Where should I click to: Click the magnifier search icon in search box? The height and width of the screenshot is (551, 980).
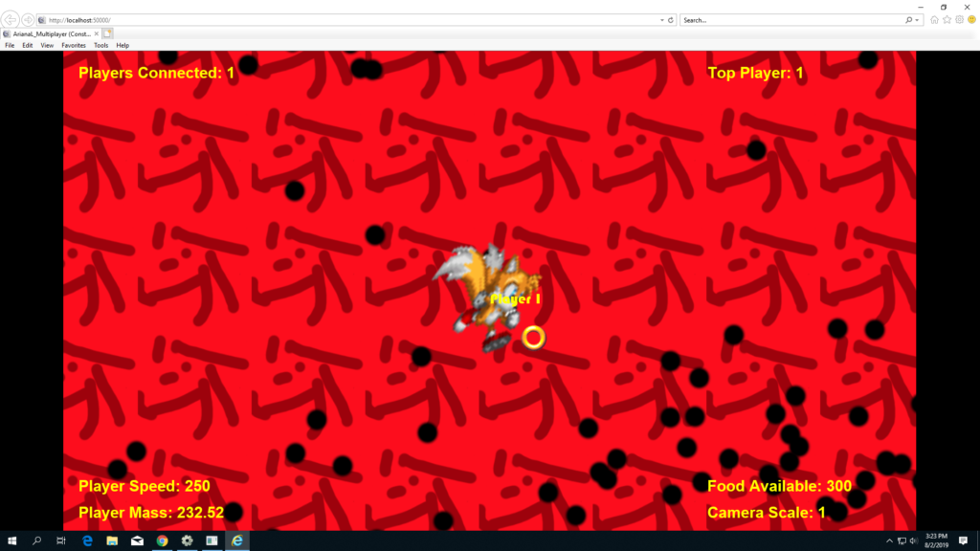click(909, 20)
